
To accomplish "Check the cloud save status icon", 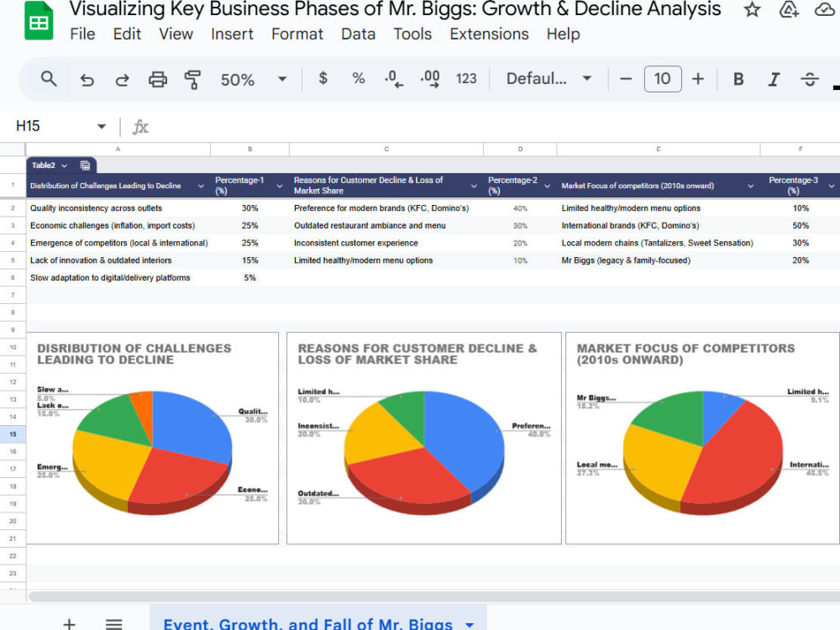I will (x=825, y=9).
